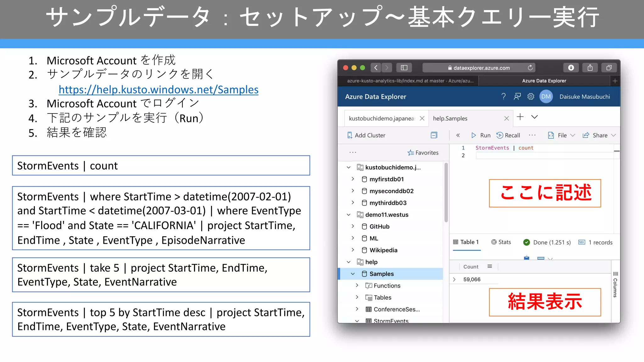The width and height of the screenshot is (644, 362).
Task: Switch to Azure Data Explorer browser tab
Action: pyautogui.click(x=544, y=81)
